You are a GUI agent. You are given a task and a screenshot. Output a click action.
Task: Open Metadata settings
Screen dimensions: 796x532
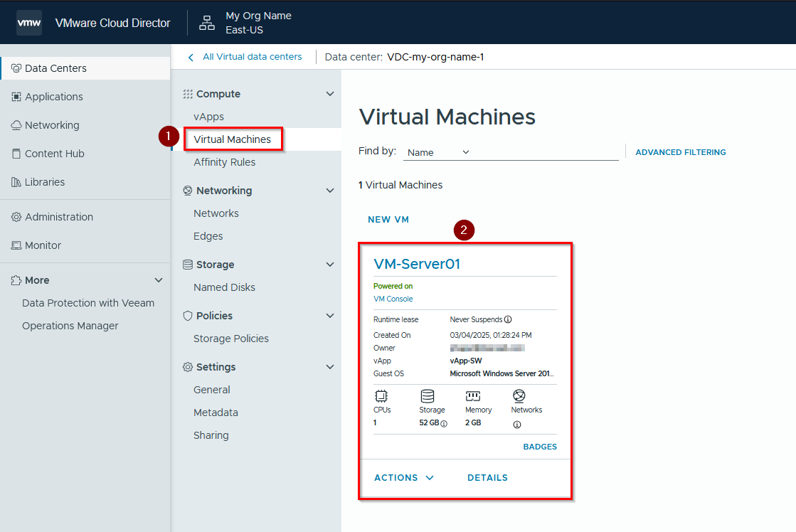point(216,413)
